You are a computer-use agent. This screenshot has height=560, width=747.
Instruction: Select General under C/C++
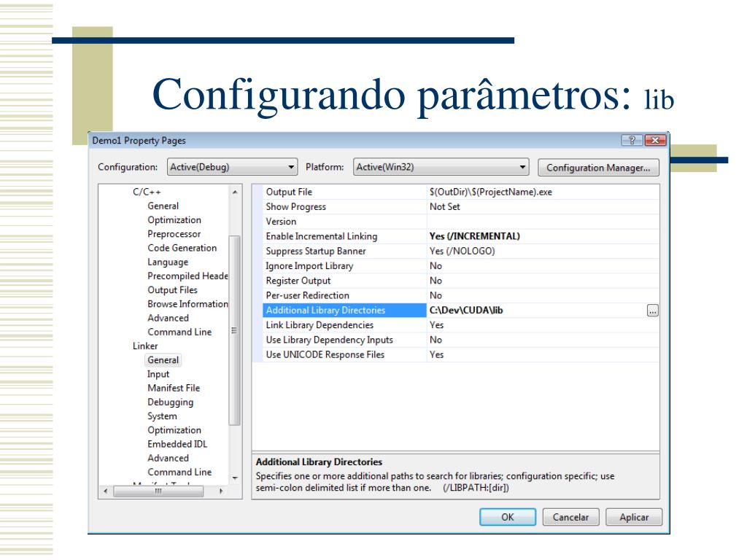[x=163, y=206]
